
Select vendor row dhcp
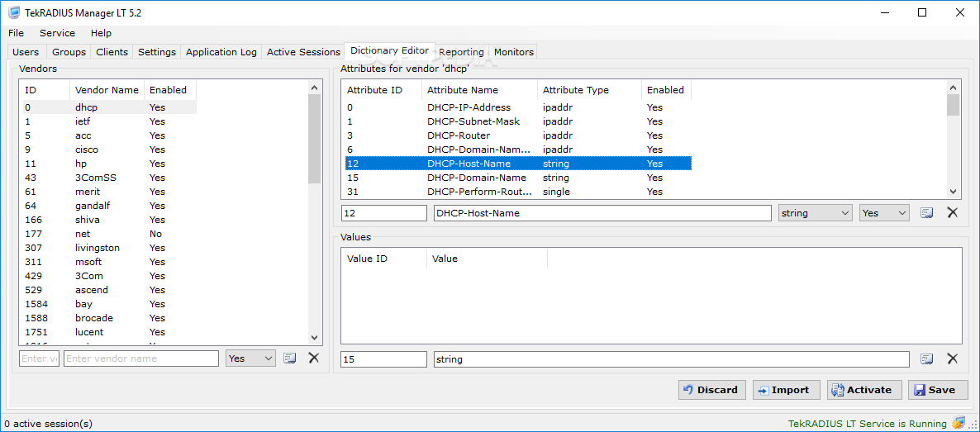pyautogui.click(x=109, y=107)
